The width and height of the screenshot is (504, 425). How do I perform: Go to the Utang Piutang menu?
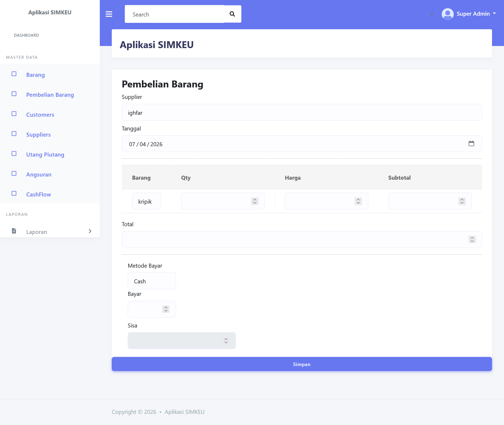(45, 155)
